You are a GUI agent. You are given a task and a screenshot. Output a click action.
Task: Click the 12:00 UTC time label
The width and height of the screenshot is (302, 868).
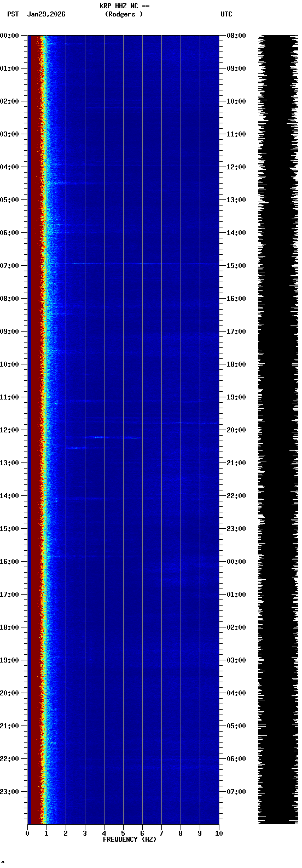coord(236,167)
